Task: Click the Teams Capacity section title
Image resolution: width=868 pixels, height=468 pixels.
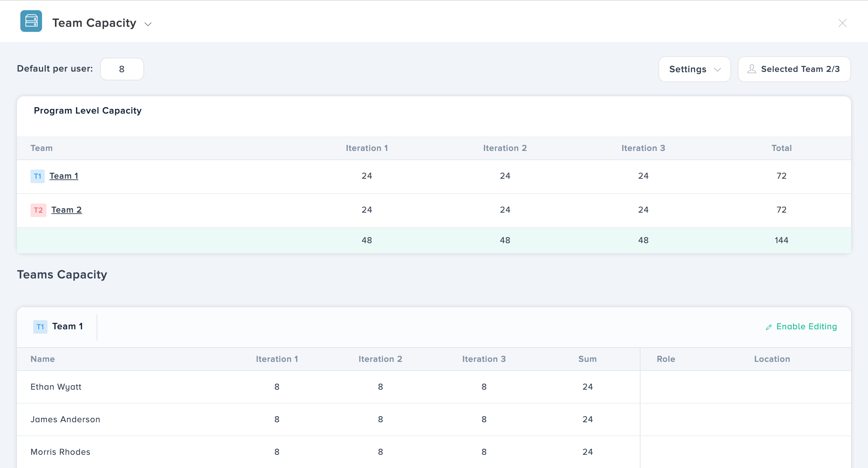Action: tap(62, 274)
